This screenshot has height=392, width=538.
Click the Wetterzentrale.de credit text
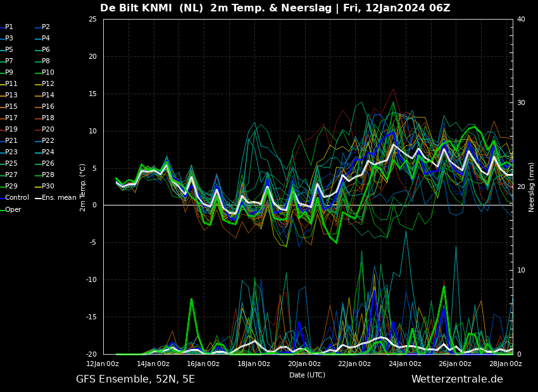[457, 379]
